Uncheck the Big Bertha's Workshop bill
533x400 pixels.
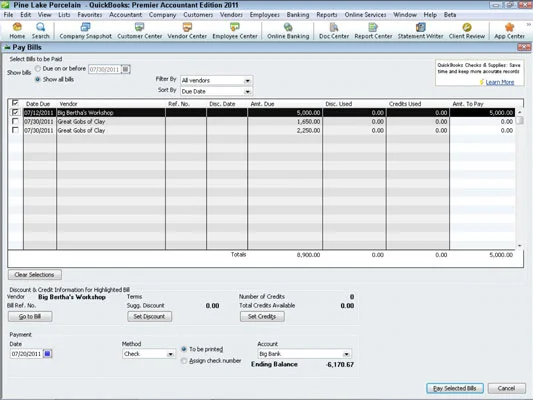tap(15, 112)
